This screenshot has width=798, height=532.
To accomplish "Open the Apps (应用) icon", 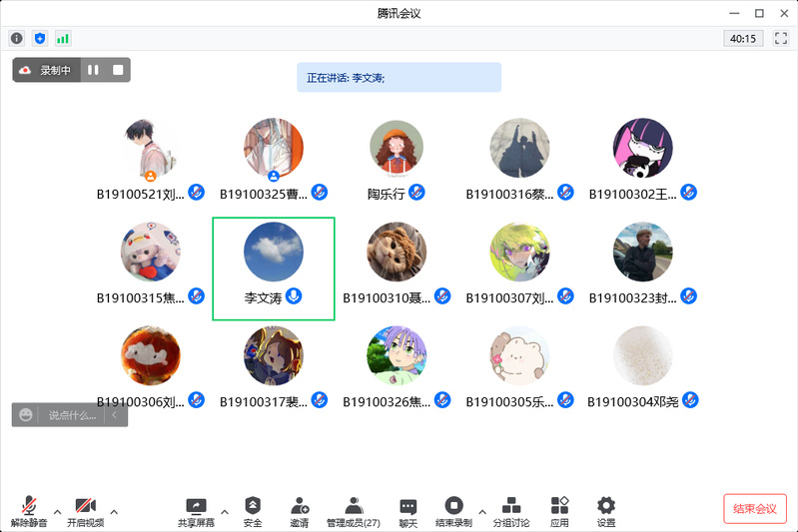I will tap(559, 512).
